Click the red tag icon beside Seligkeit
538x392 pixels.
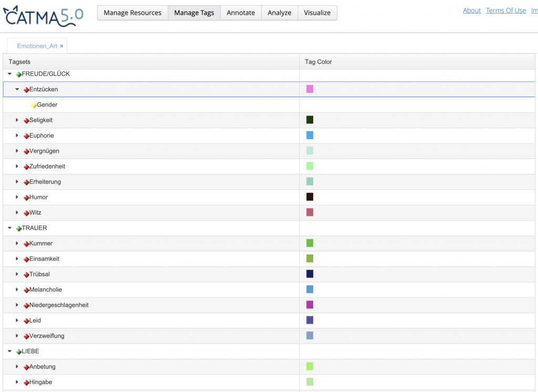[x=26, y=121]
